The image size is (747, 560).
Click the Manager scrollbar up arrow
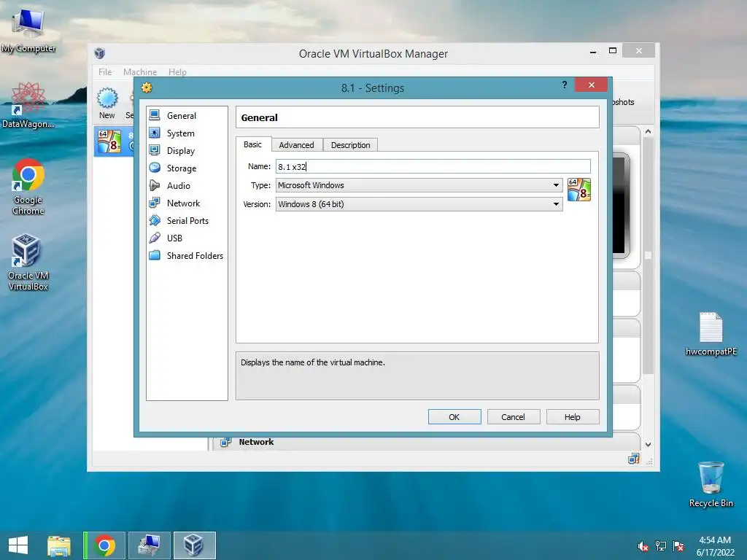(x=648, y=131)
